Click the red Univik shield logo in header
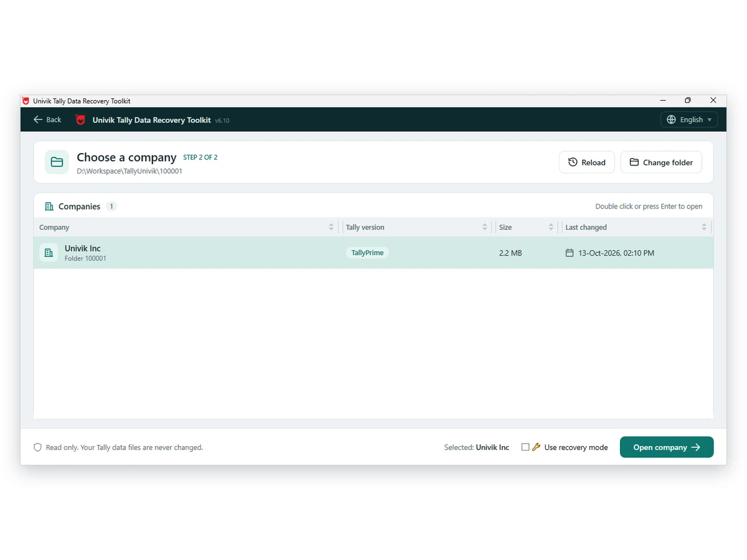The image size is (747, 560). [80, 119]
